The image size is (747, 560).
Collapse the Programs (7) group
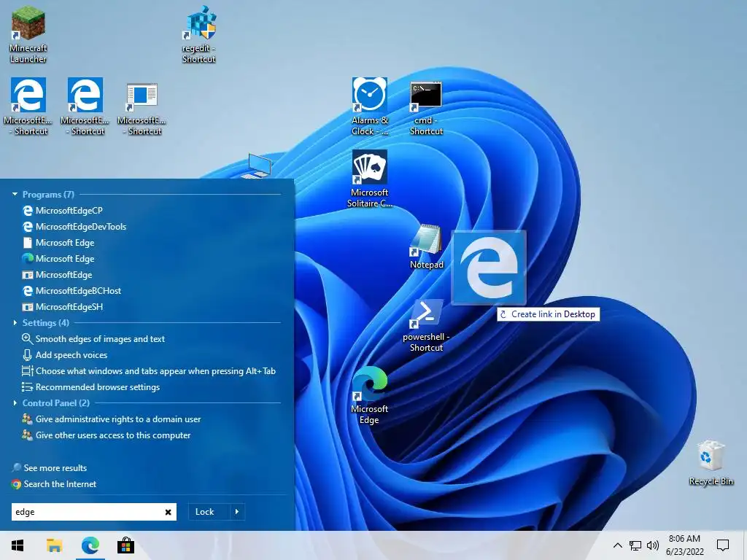15,194
